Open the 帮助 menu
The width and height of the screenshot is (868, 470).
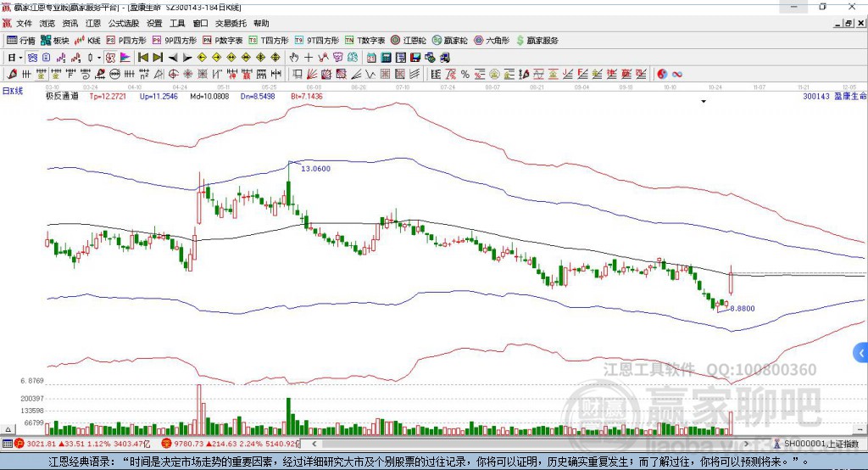(x=261, y=23)
